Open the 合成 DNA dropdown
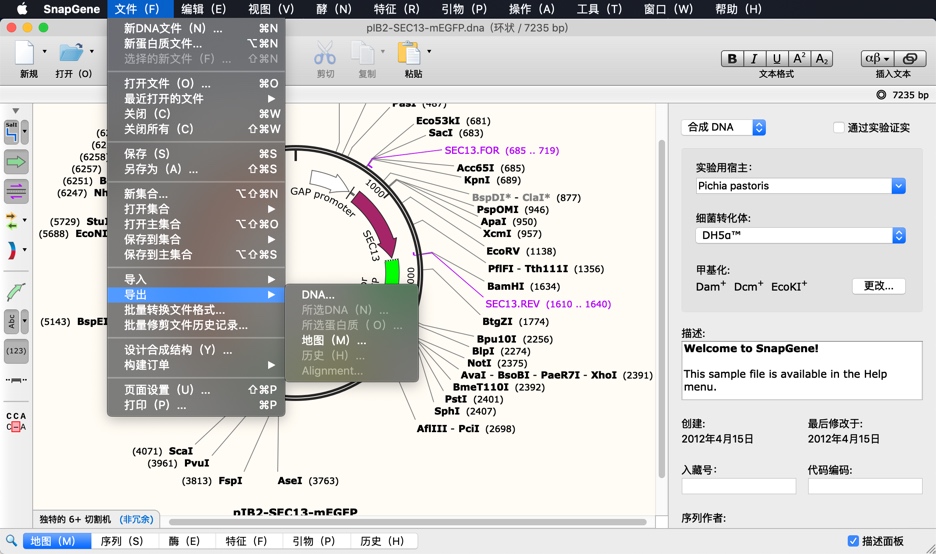936x554 pixels. 724,127
